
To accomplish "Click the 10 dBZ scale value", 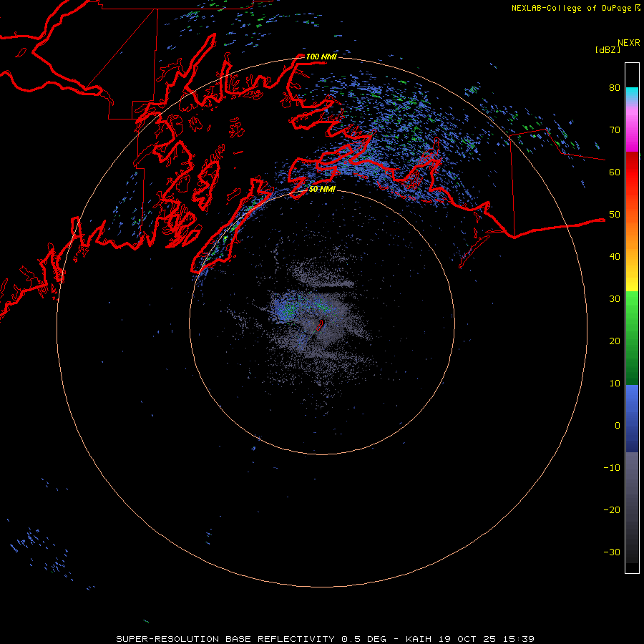I will (615, 384).
